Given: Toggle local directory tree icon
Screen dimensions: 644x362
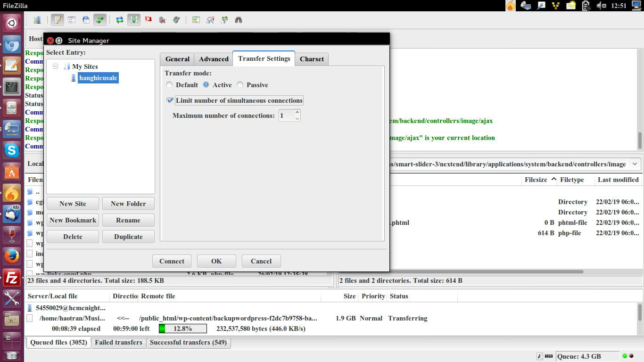Looking at the screenshot, I should click(72, 20).
